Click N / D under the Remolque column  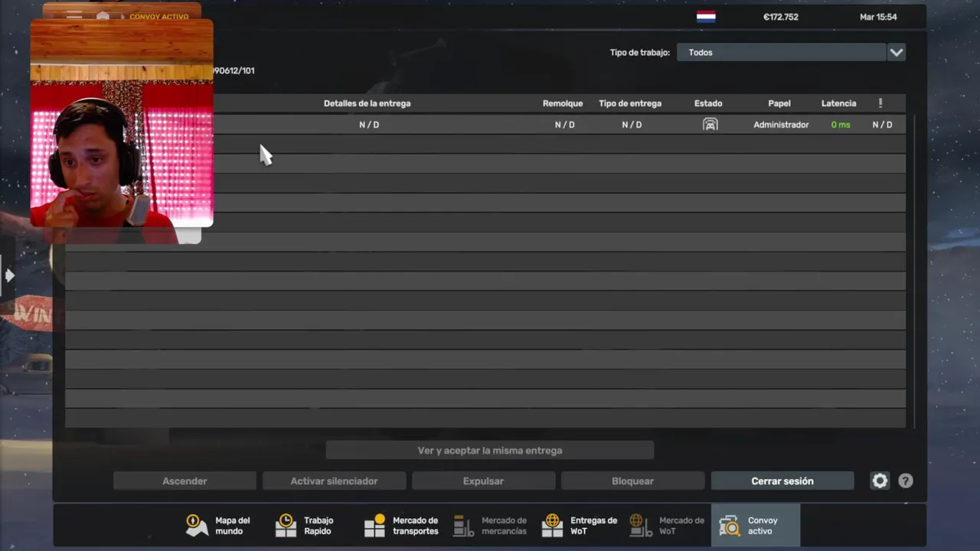(x=565, y=125)
